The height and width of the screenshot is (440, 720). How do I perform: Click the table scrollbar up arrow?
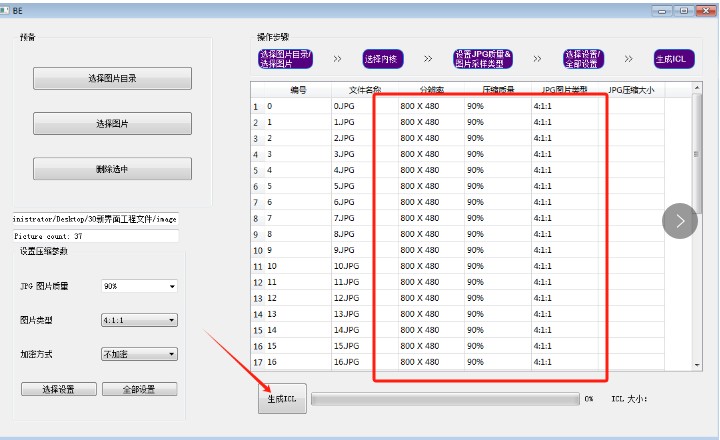[x=697, y=87]
